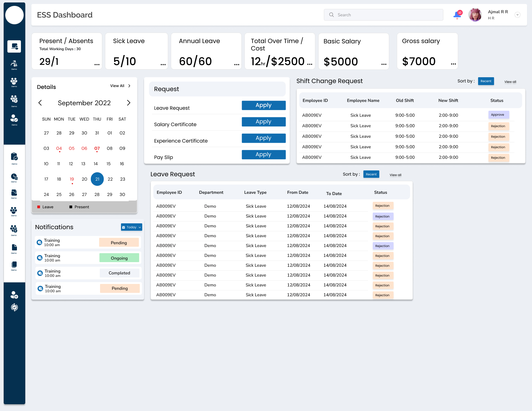Open the clipboard with checkmark sidebar icon
Screen dimensions: 532x411
pos(14,157)
